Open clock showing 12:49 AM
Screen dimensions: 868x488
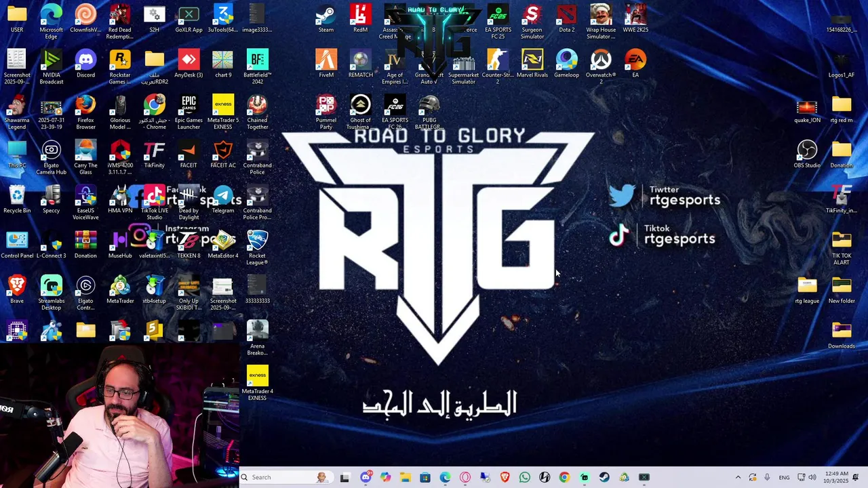click(837, 477)
